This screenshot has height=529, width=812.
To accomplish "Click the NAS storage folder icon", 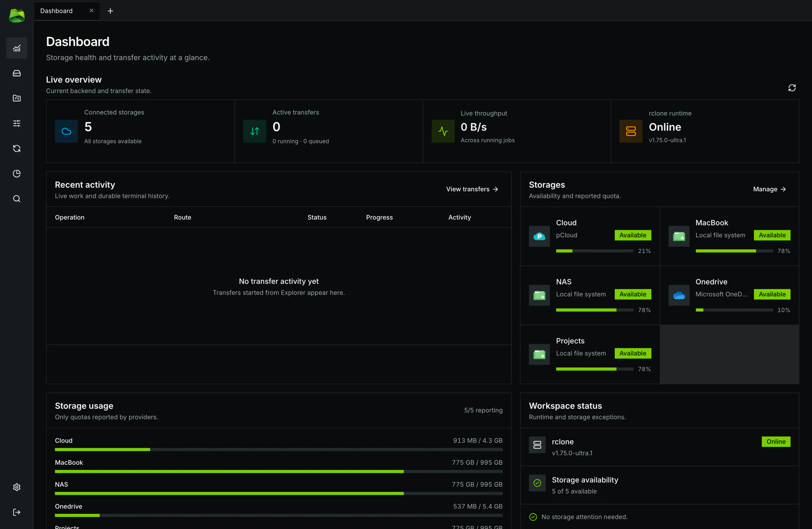I will (x=539, y=295).
